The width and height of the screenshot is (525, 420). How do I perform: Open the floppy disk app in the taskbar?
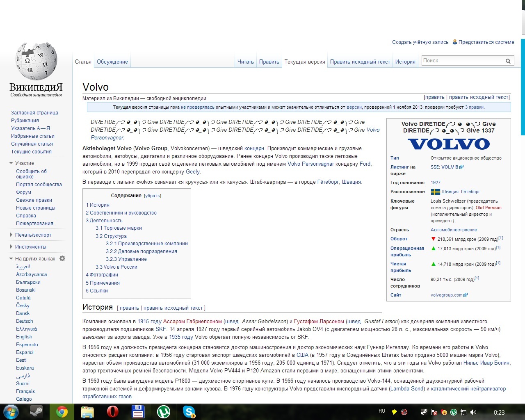138,411
